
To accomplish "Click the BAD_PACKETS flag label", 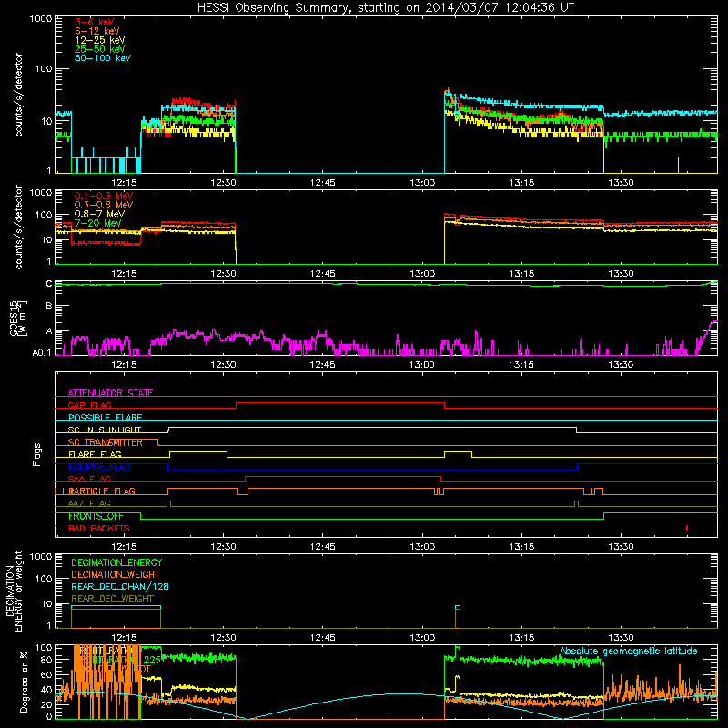I will pos(99,528).
